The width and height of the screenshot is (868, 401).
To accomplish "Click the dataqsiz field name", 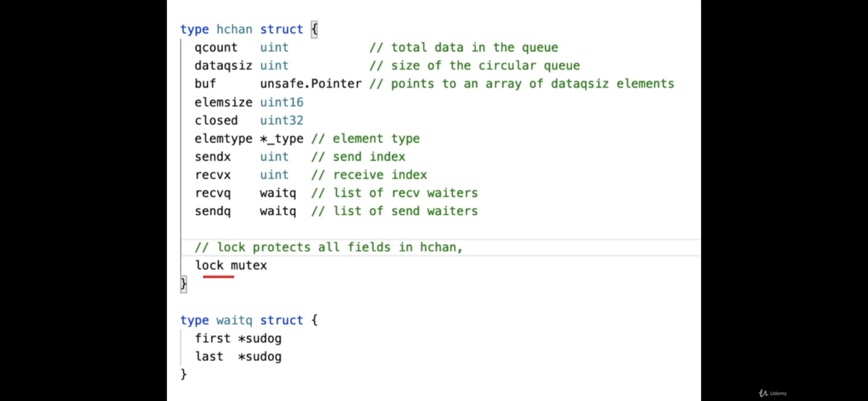I will pyautogui.click(x=223, y=66).
